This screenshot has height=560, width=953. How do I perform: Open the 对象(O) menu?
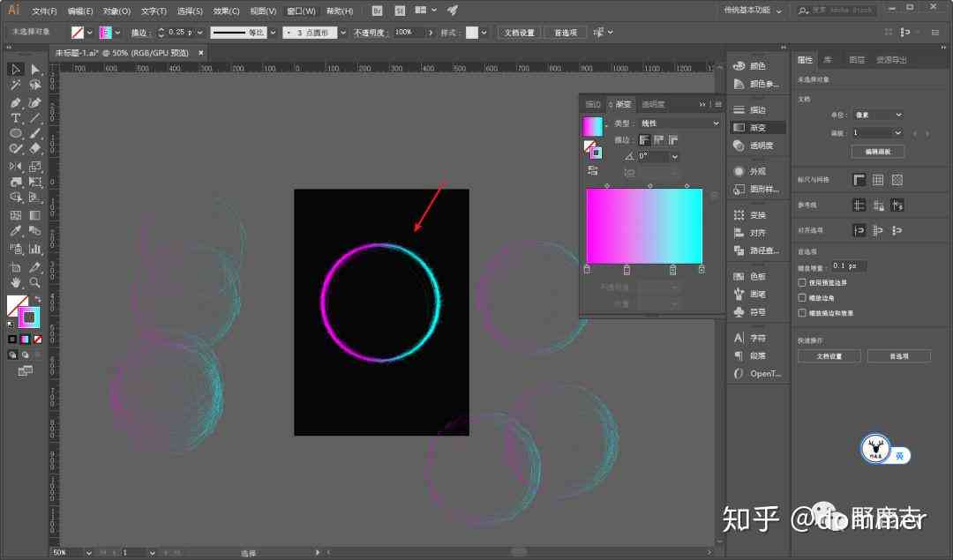click(116, 11)
